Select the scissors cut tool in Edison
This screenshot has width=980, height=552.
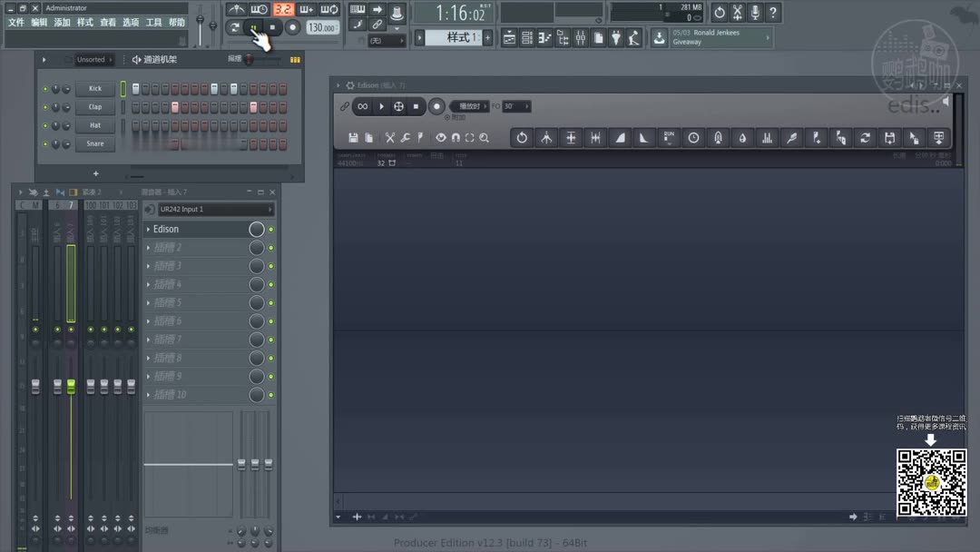tap(388, 137)
